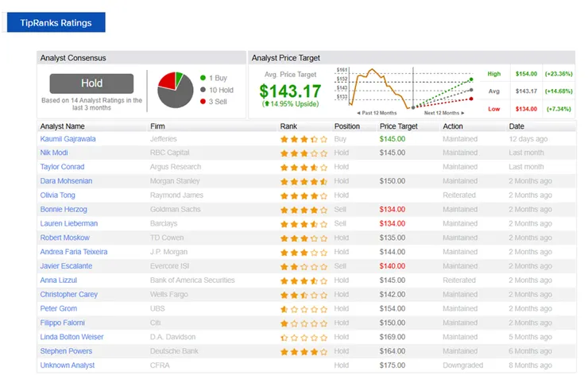
Task: Open analyst Bonnie Herzog profile
Action: coord(64,209)
